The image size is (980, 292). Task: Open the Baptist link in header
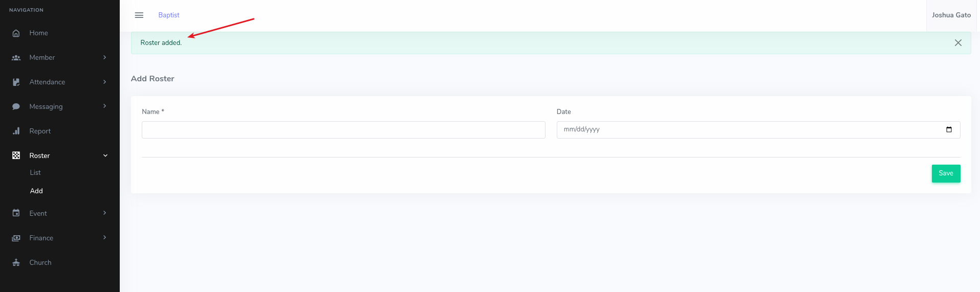pyautogui.click(x=169, y=15)
